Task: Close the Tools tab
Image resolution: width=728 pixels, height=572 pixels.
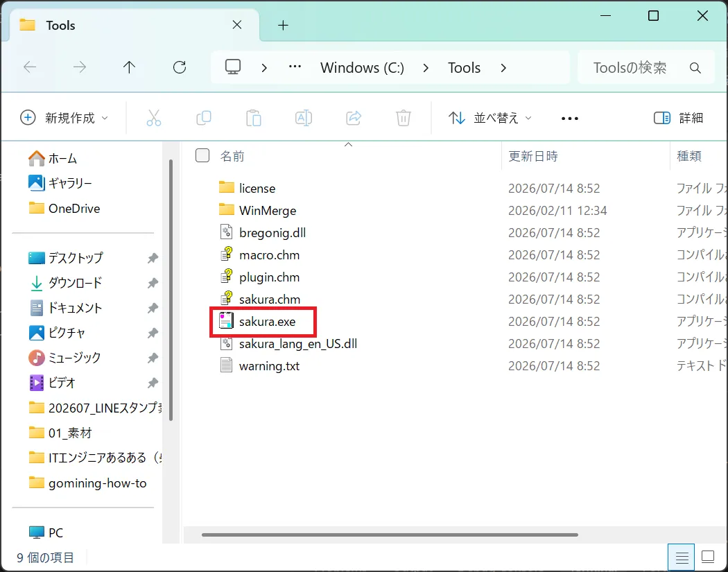Action: 237,24
